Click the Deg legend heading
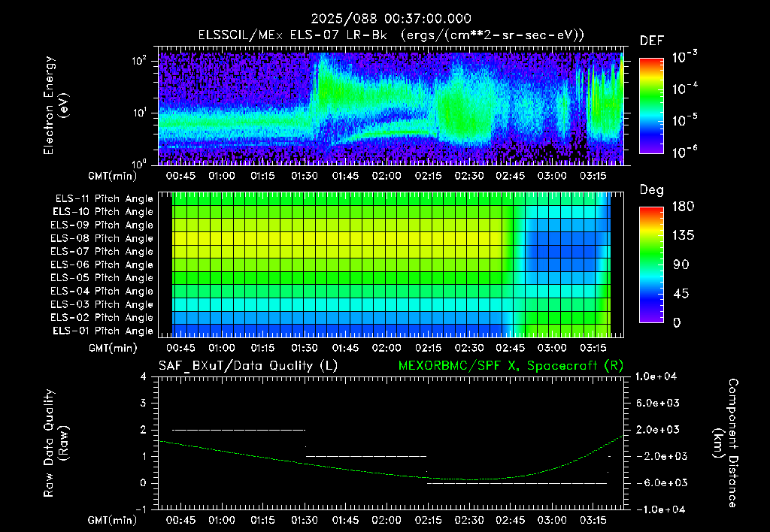The height and width of the screenshot is (532, 770). coord(652,190)
